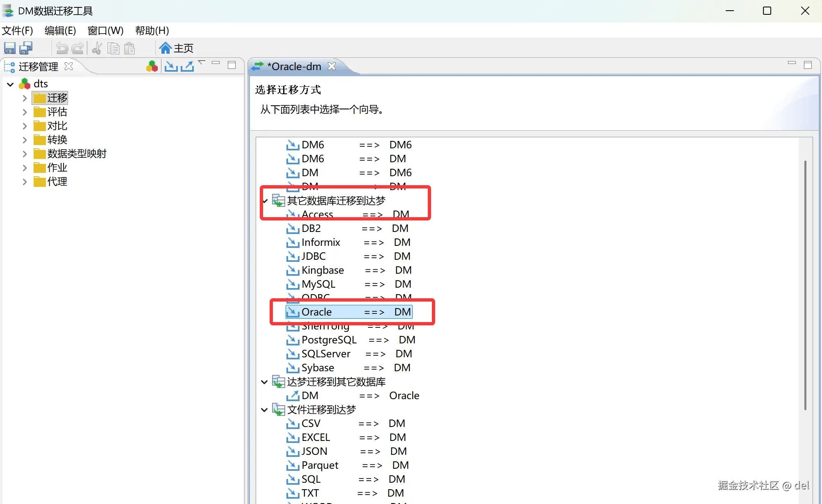The image size is (822, 504).
Task: Choose the MySQL ==> DM wizard
Action: pos(349,284)
